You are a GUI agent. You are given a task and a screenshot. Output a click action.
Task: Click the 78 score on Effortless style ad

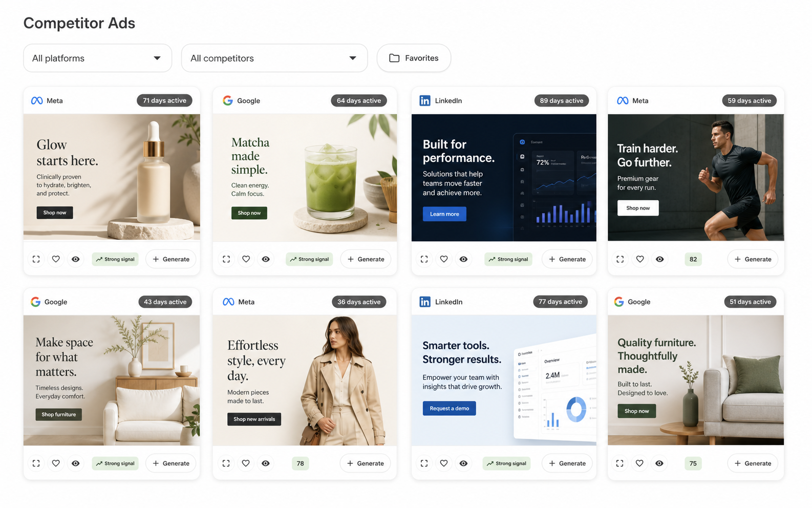pos(300,463)
